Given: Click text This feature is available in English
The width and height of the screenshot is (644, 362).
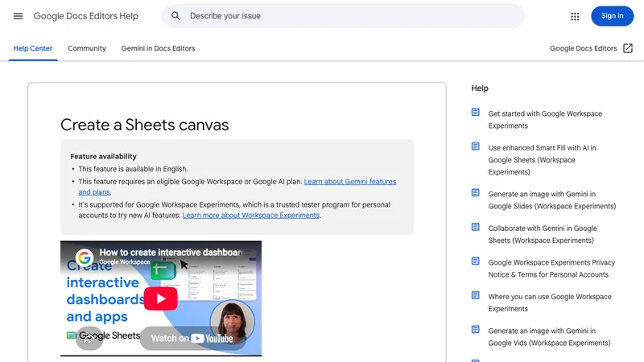Looking at the screenshot, I should [x=133, y=169].
